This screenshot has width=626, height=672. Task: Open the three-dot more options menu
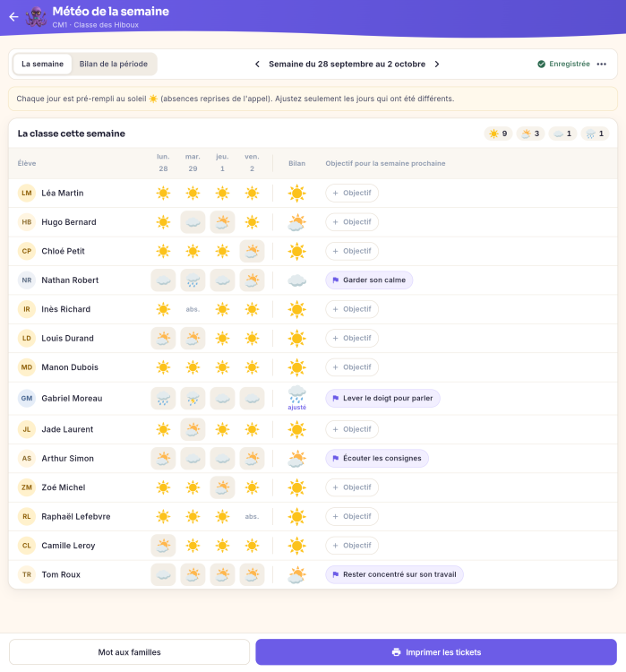coord(602,64)
